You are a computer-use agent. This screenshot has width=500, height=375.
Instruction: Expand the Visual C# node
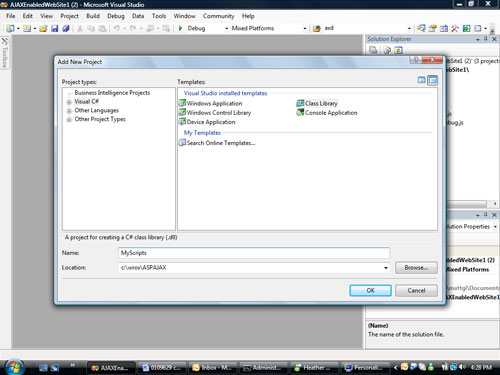click(x=69, y=102)
